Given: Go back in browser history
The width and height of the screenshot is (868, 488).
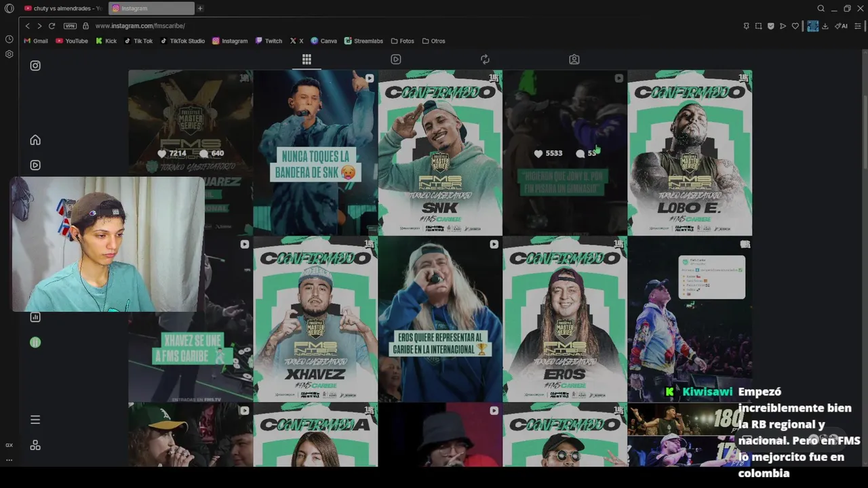Looking at the screenshot, I should [x=27, y=26].
